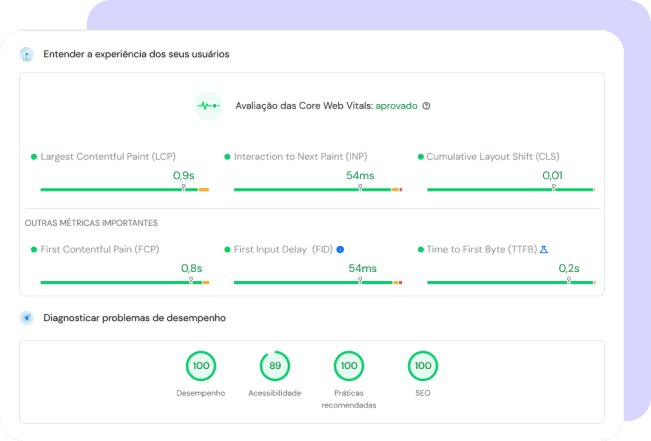Select the Práticas recomendadas 100 gauge

point(348,366)
